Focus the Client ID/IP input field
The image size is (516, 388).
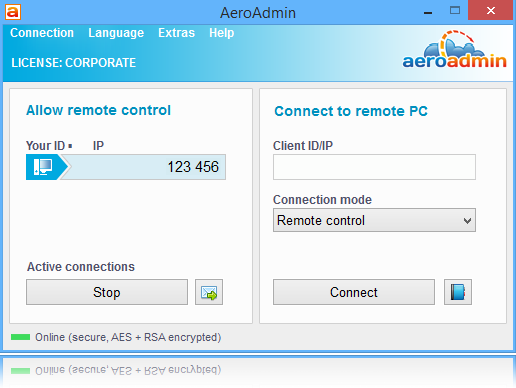(374, 167)
